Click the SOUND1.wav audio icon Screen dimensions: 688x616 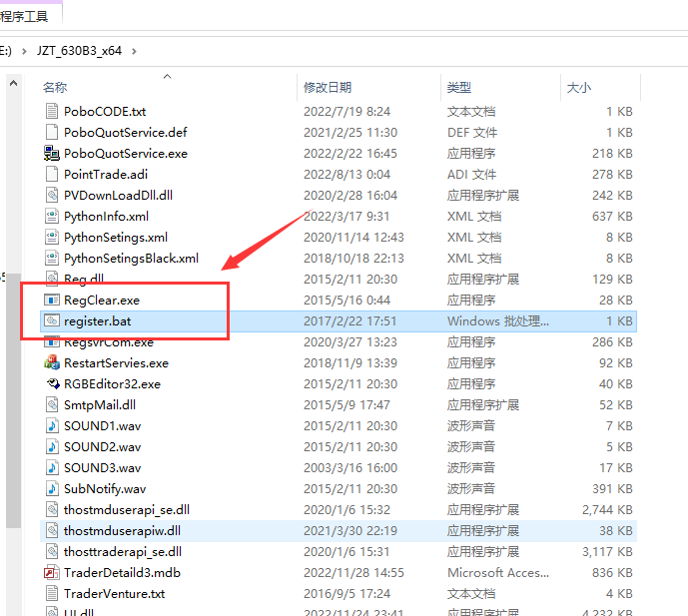52,425
